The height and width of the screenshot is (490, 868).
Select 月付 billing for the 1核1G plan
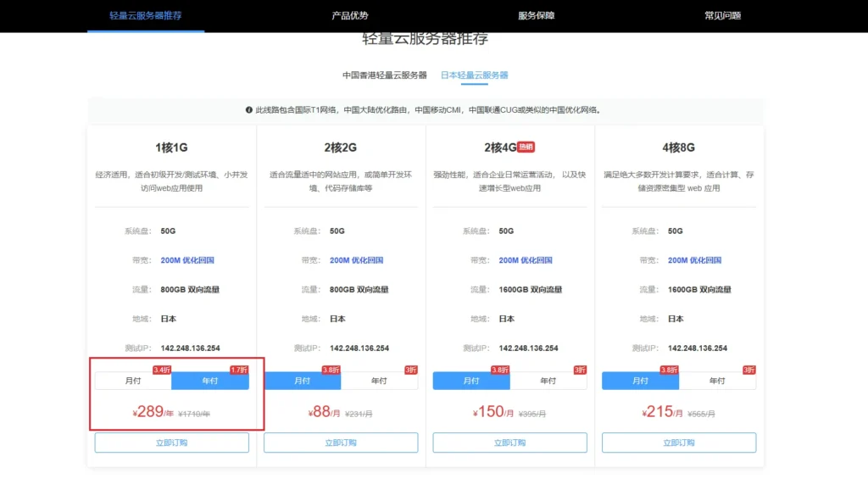pyautogui.click(x=133, y=381)
